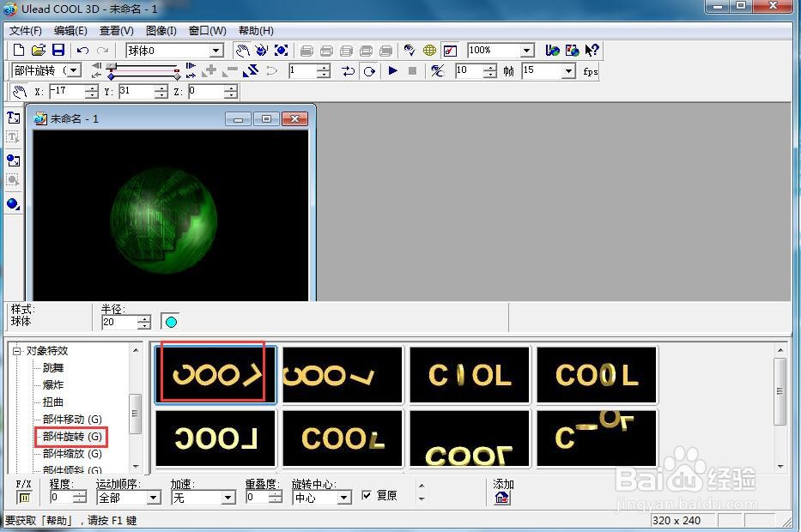Image resolution: width=801 pixels, height=532 pixels.
Task: Open the 编辑(E) menu
Action: (x=70, y=31)
